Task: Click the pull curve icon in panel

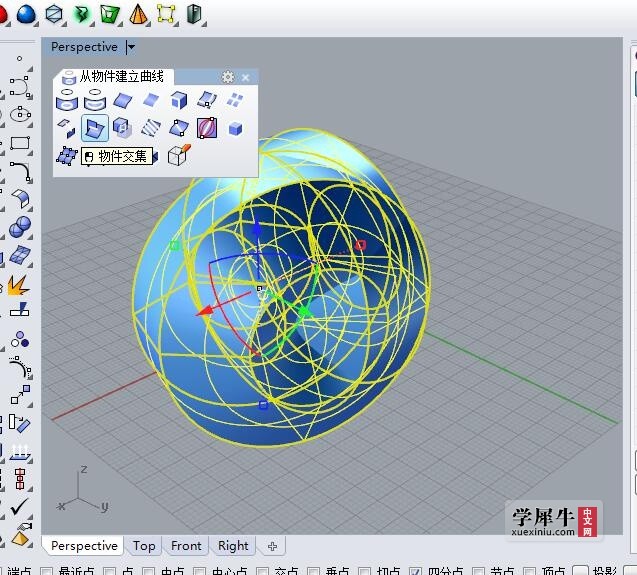Action: [95, 99]
